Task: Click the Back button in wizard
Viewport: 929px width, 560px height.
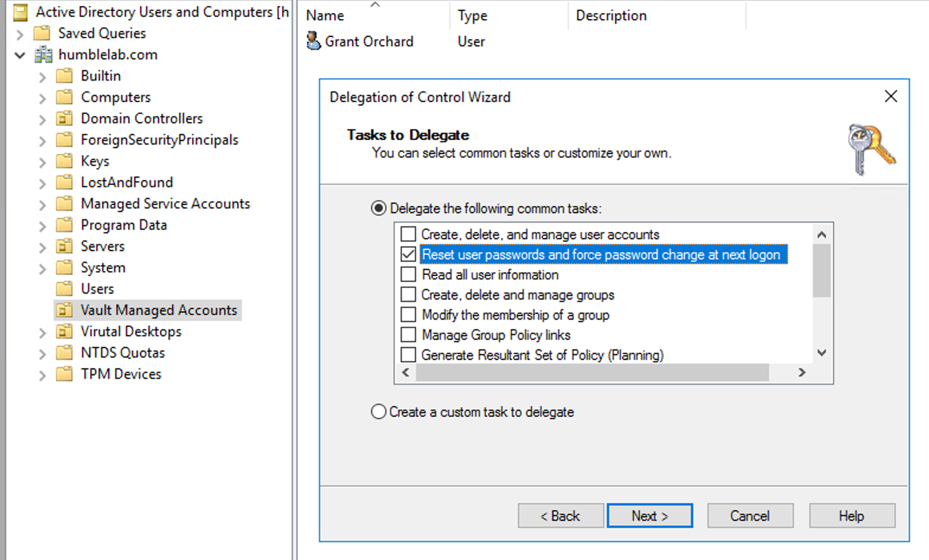Action: (560, 516)
